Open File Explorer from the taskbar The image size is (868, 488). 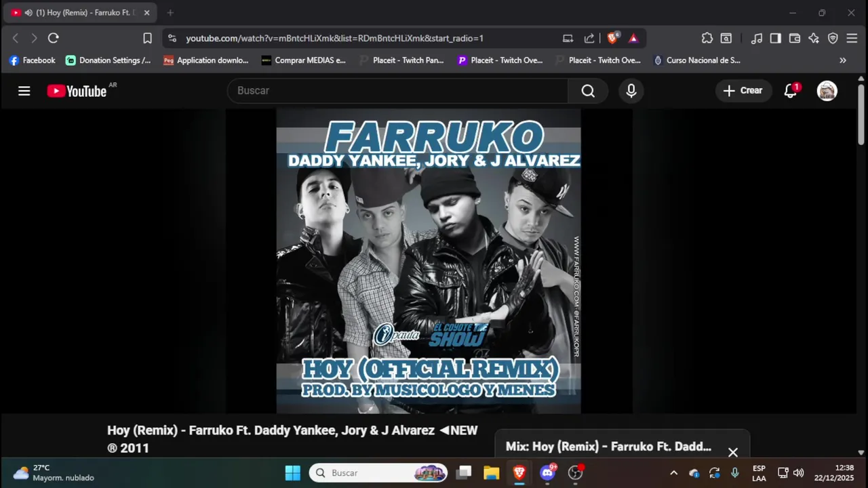492,473
